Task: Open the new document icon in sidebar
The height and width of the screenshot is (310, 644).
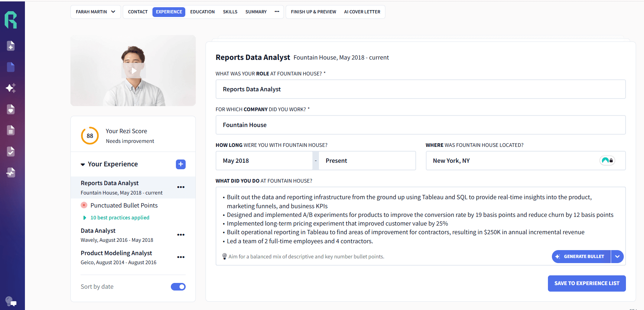Action: [11, 46]
